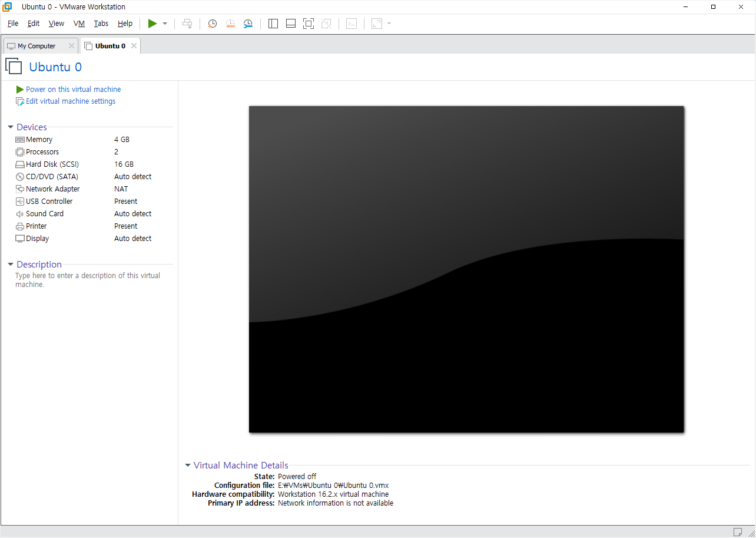The width and height of the screenshot is (756, 538).
Task: Select the Ubuntu 0 tab
Action: click(x=110, y=46)
